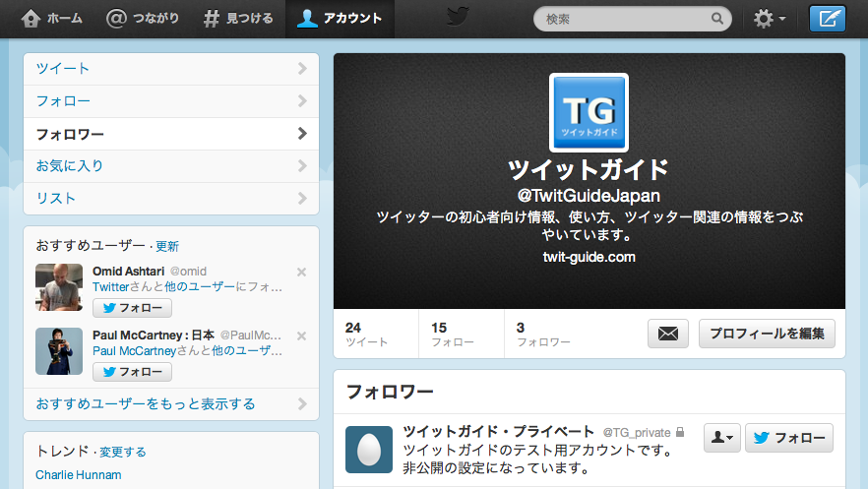Dismiss Paul McCartney suggestion
Screen dimensions: 868x489
click(x=301, y=336)
